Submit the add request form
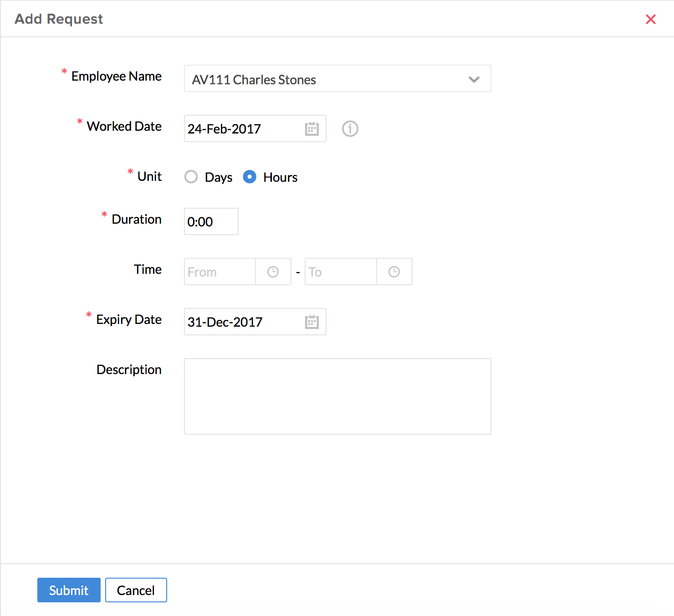The image size is (674, 616). (x=69, y=590)
